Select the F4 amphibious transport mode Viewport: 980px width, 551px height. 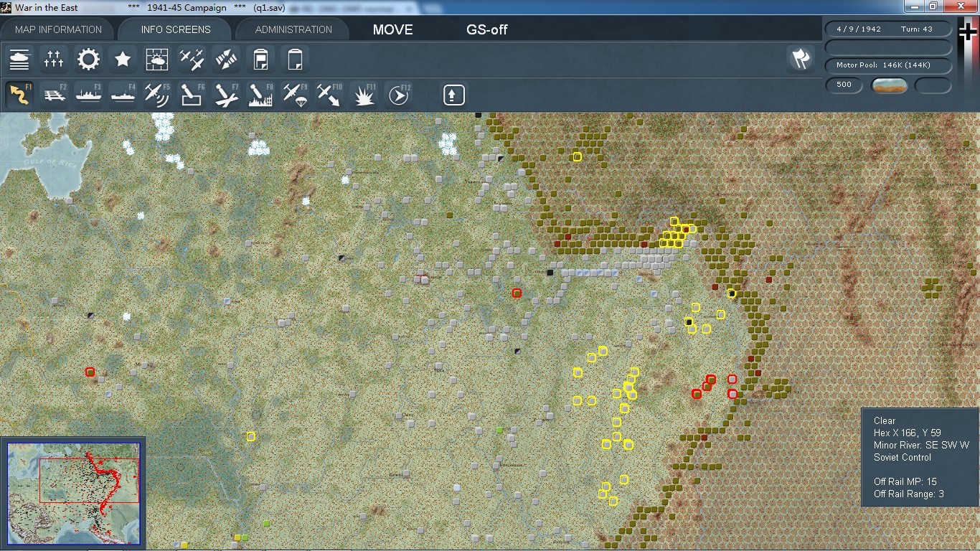123,95
